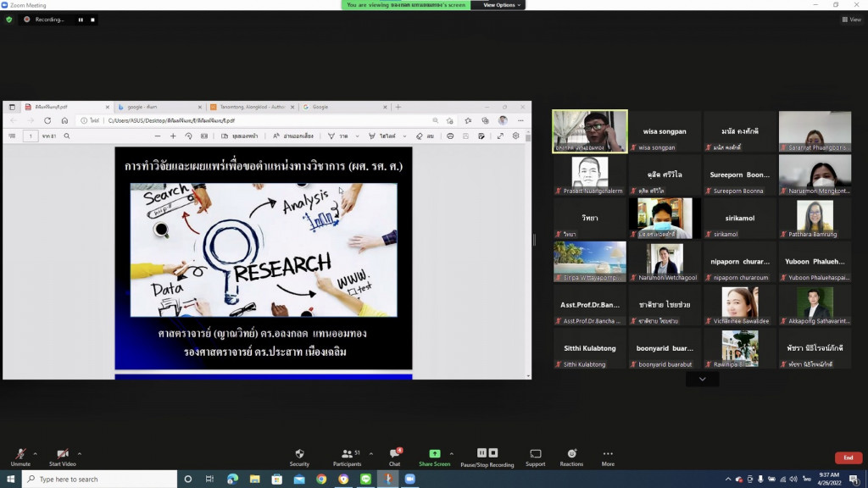Unmute the microphone in Zoom
This screenshot has height=488, width=868.
[x=20, y=455]
